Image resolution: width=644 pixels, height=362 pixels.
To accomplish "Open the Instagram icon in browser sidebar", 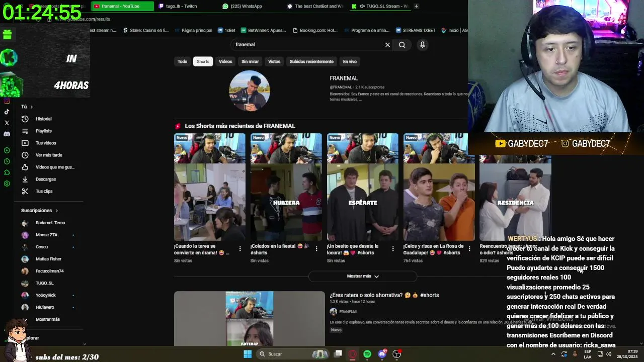I will pos(7,101).
